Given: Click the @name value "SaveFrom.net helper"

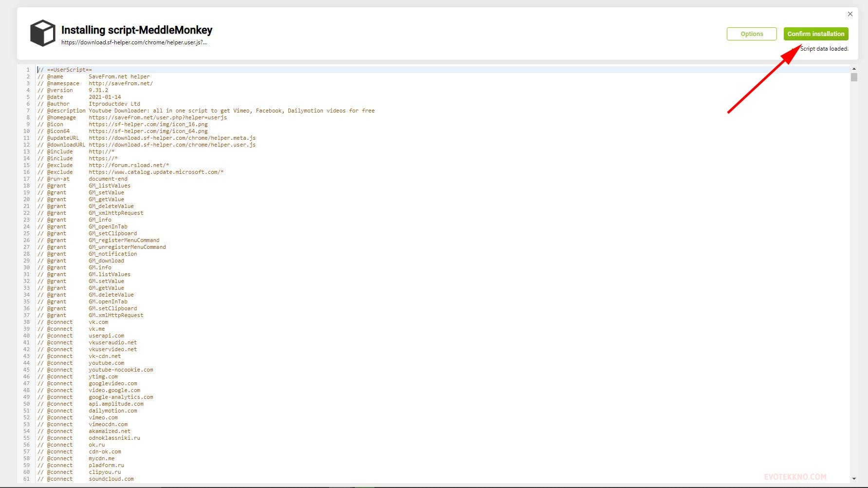Looking at the screenshot, I should 119,76.
